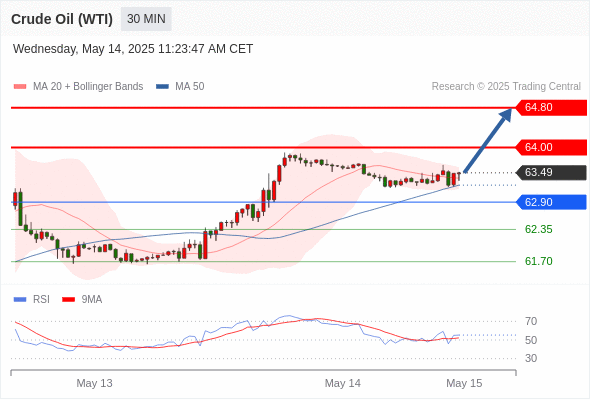Viewport: 590px width, 400px height.
Task: Click the blue MA 50 color swatch
Action: tap(162, 87)
